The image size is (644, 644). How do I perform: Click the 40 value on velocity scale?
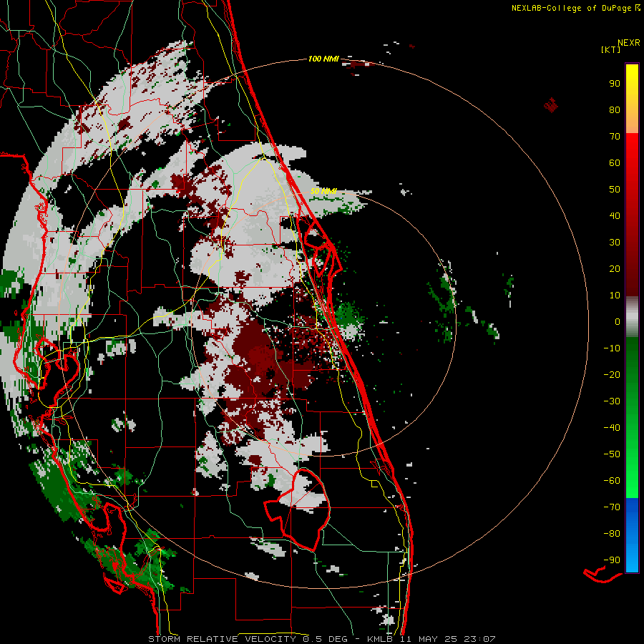pos(615,215)
